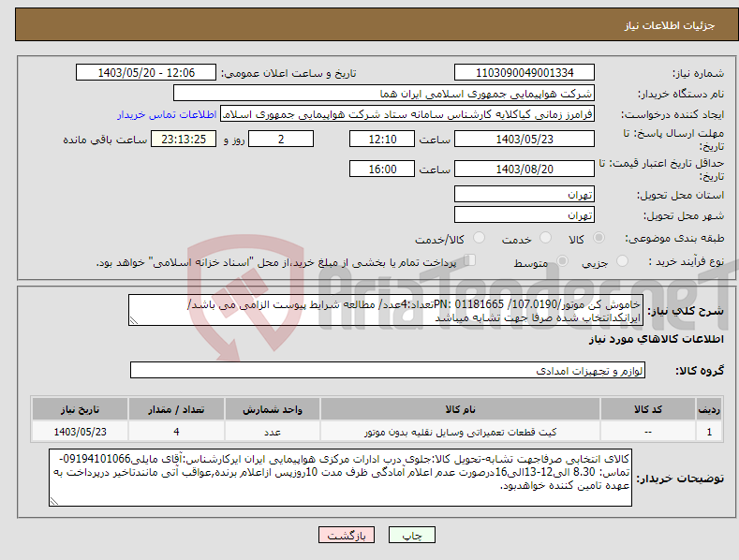Select the خدمت radio button
Viewport: 739px width, 560px height.
click(545, 238)
